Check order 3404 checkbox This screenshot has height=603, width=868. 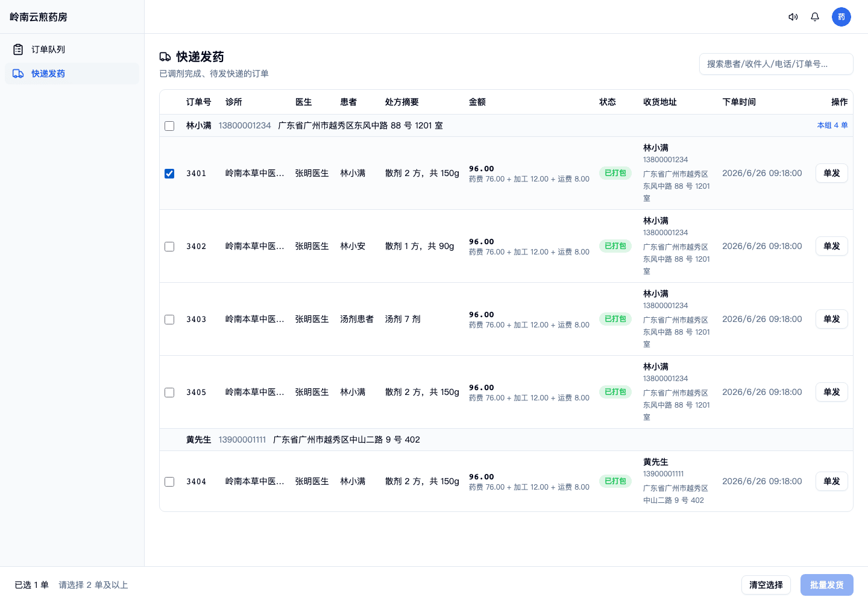[169, 482]
